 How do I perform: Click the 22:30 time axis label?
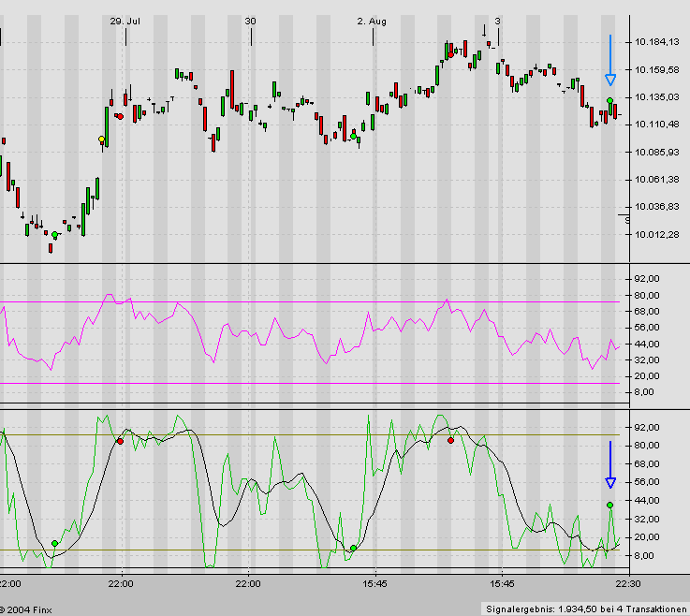627,583
